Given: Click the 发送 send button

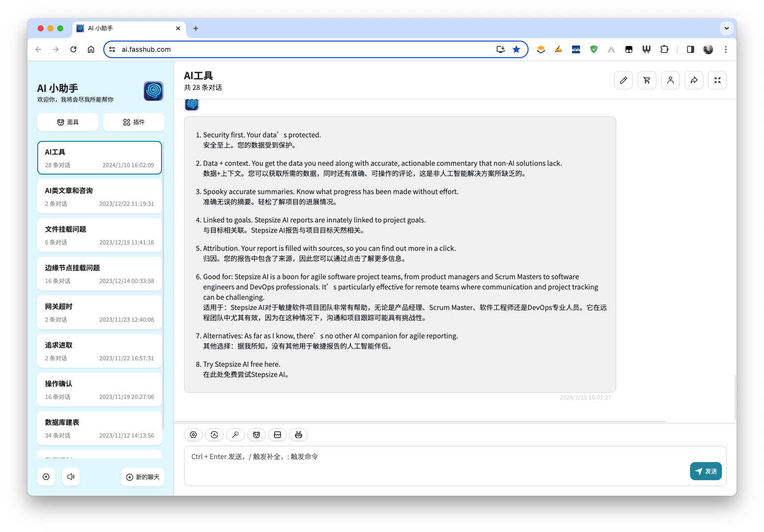Looking at the screenshot, I should pos(706,471).
